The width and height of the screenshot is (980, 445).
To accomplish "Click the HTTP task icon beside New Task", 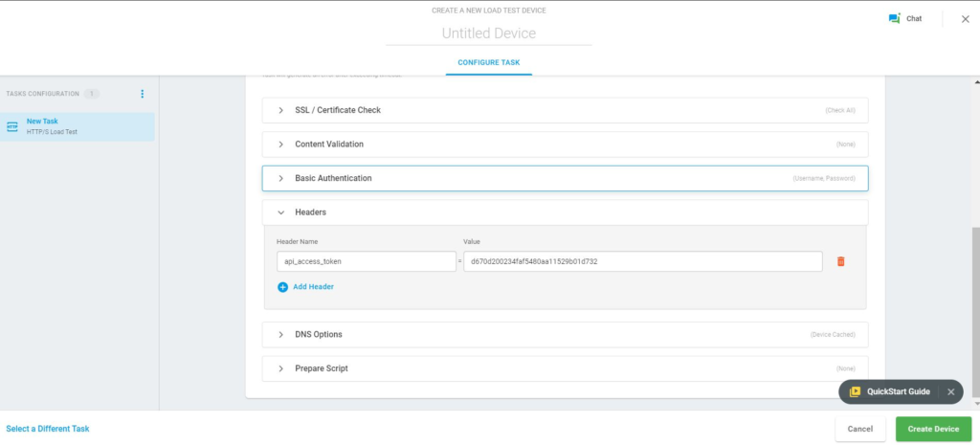I will coord(12,126).
